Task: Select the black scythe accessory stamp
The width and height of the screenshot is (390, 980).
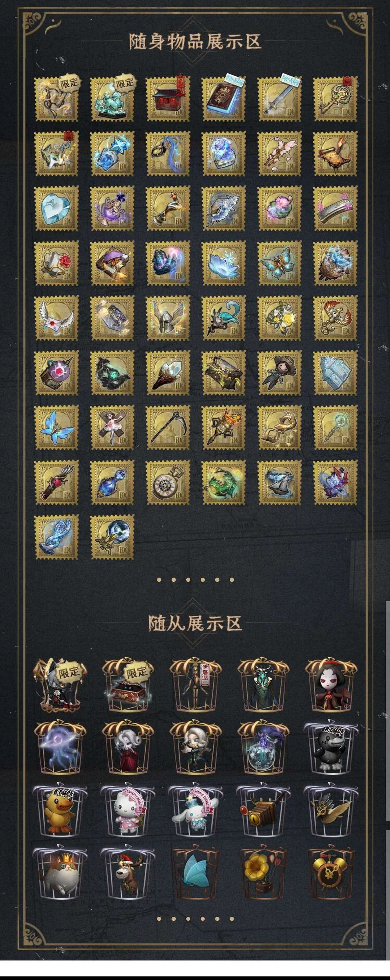Action: (x=168, y=427)
